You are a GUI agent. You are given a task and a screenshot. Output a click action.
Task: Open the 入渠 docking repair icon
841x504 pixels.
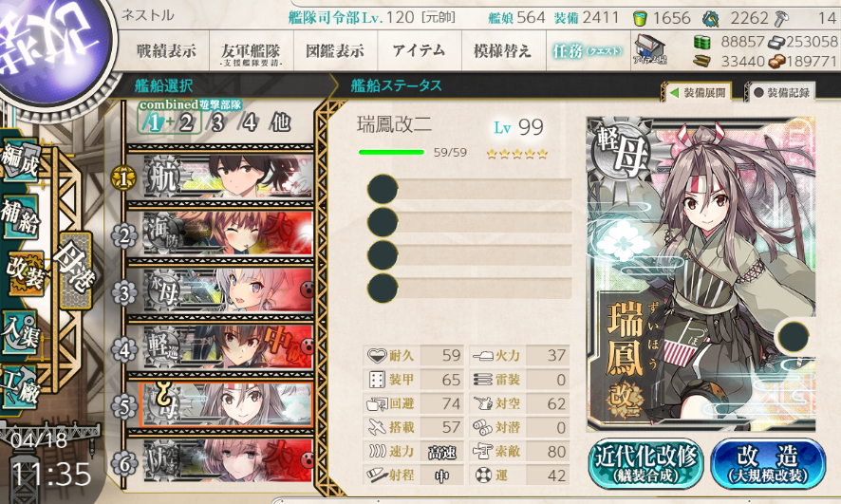20,332
